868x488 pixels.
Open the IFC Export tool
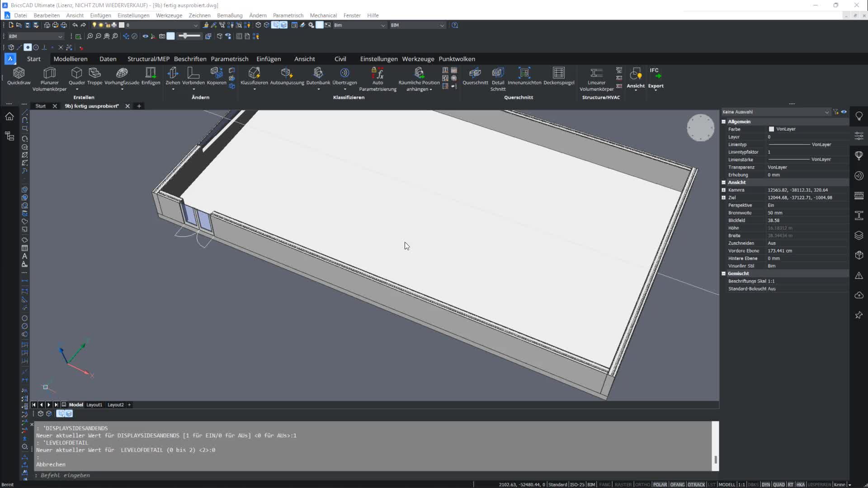tap(656, 78)
